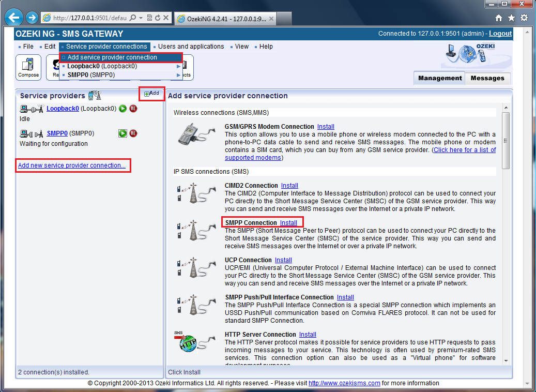The image size is (536, 392).
Task: Select SMPP0 (SMPP0) in the dropdown menu
Action: [x=121, y=75]
